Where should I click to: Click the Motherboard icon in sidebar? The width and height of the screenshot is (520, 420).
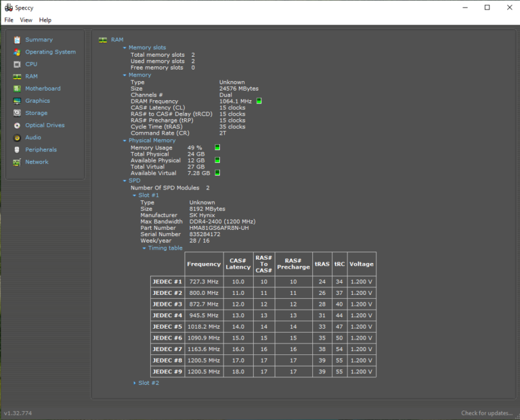tap(17, 89)
